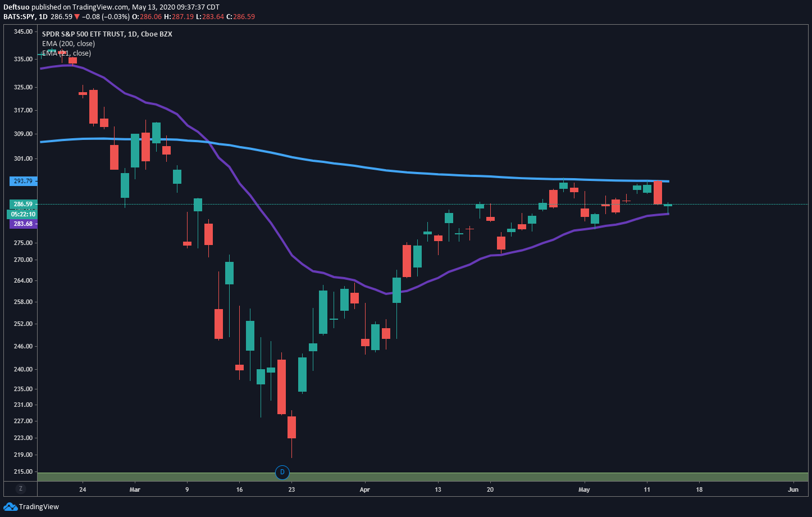Click the 215.00 price axis label

[x=23, y=471]
